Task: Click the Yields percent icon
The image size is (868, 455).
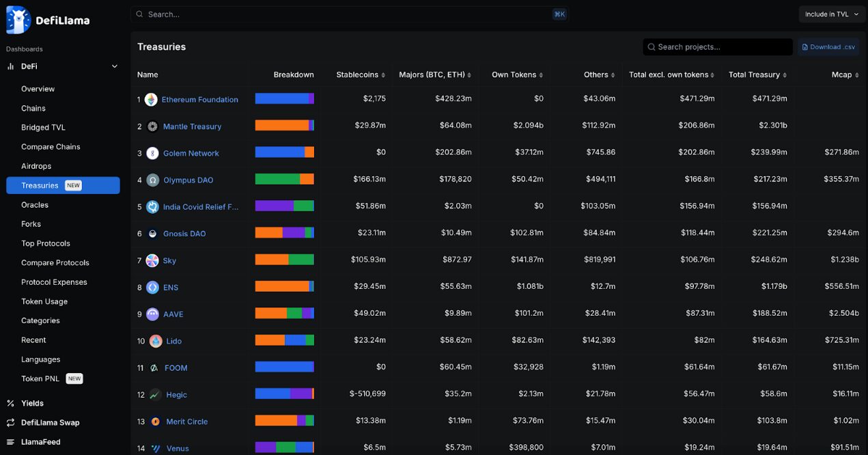Action: pos(11,403)
